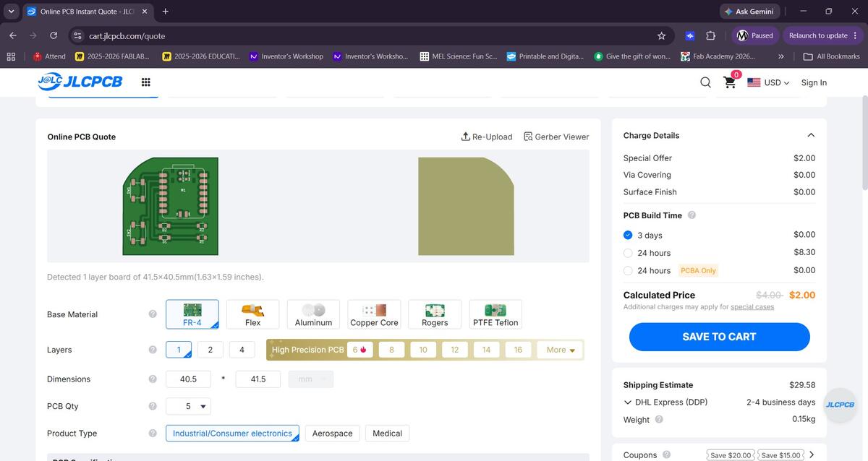Switch to Online PCB Instant Quote tab

pyautogui.click(x=86, y=12)
